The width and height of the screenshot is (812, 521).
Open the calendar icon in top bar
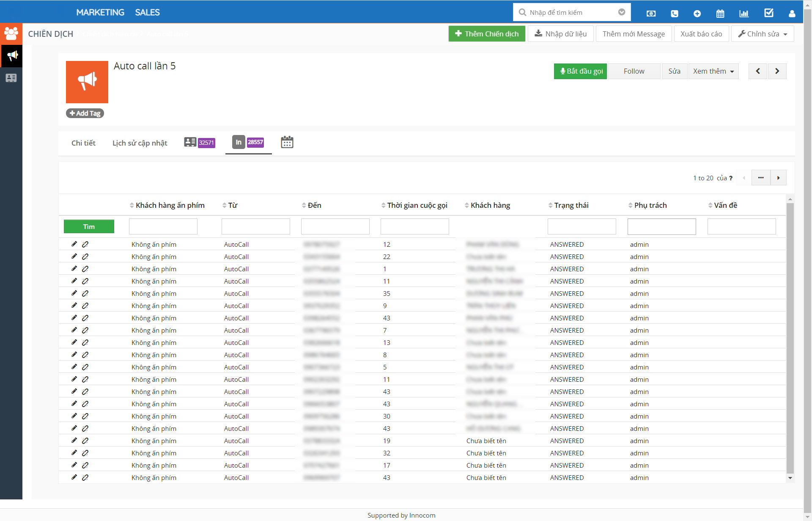pos(720,14)
